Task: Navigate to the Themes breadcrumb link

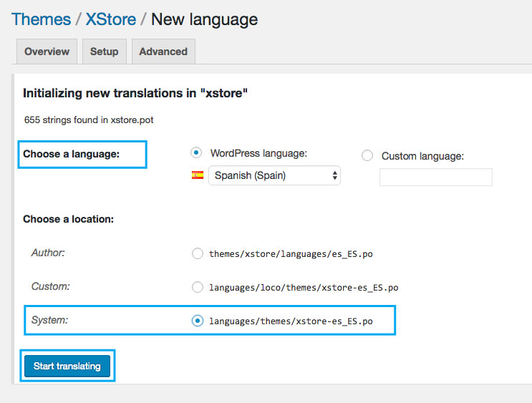Action: pos(41,19)
